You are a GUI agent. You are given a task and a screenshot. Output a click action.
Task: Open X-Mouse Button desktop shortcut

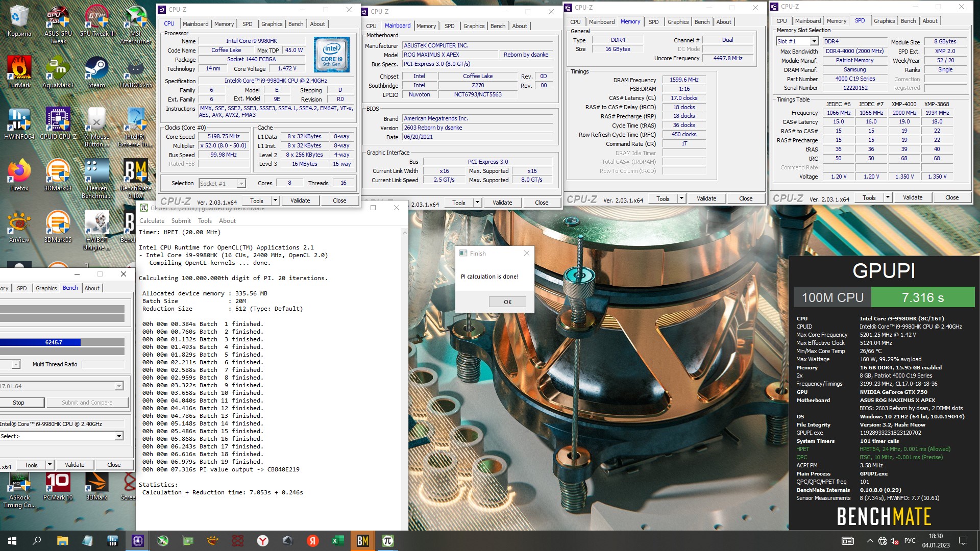tap(97, 128)
